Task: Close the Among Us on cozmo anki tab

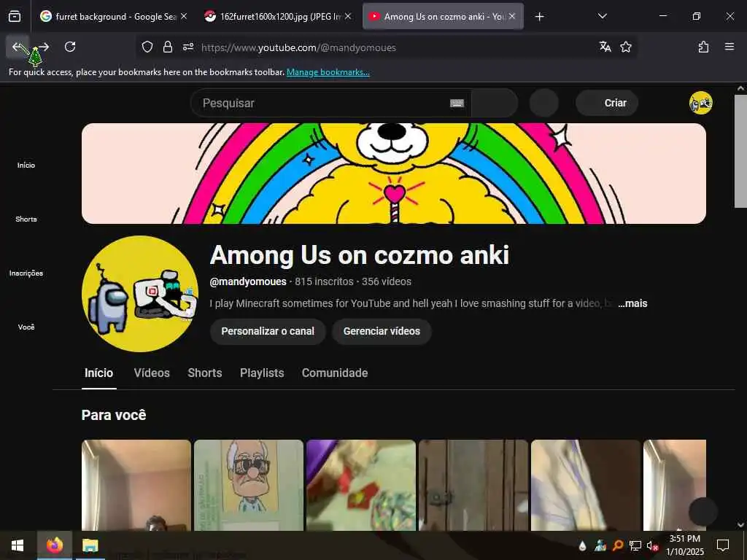Action: coord(512,16)
